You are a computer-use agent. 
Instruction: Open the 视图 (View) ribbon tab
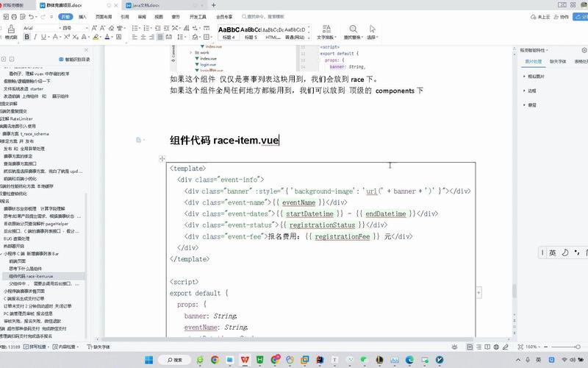[159, 16]
